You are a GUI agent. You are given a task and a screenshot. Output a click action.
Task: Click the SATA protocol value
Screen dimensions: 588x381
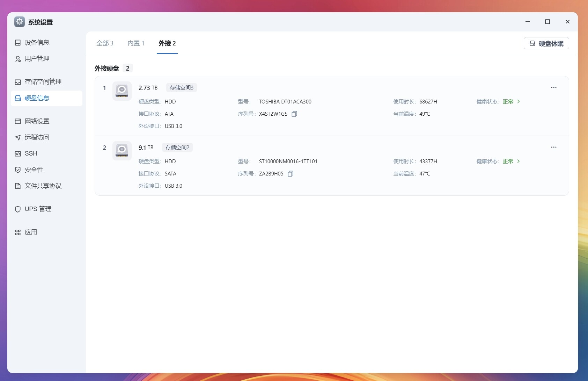click(170, 174)
